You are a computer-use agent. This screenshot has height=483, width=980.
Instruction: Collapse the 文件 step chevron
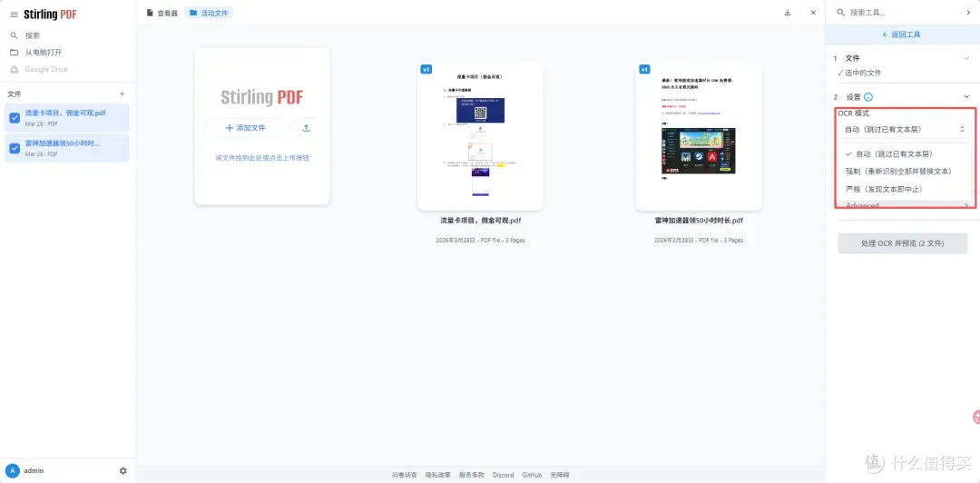[966, 58]
